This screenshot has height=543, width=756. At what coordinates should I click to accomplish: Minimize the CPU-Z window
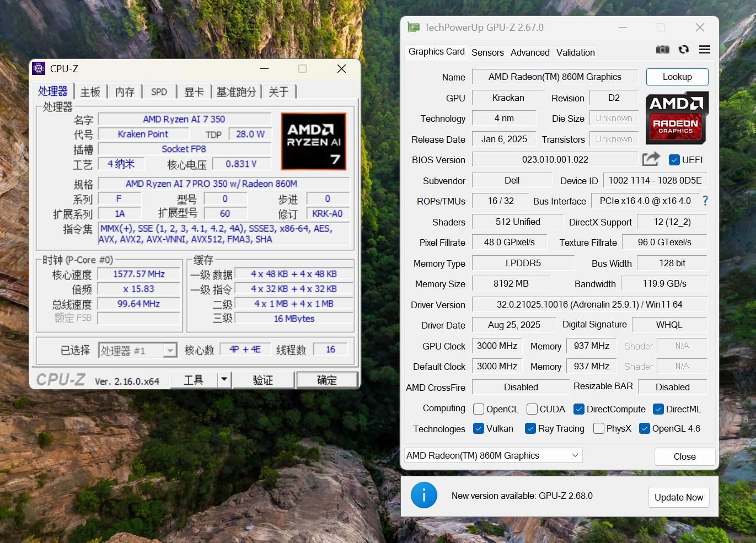265,68
